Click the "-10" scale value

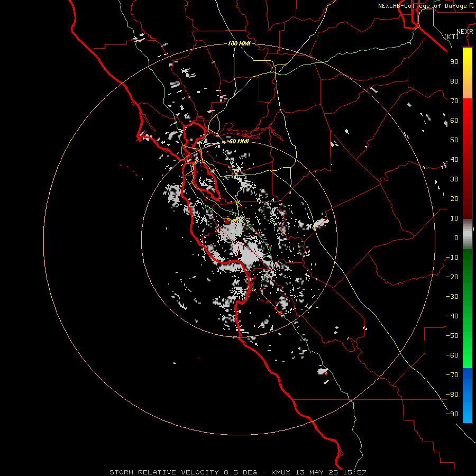(x=452, y=258)
